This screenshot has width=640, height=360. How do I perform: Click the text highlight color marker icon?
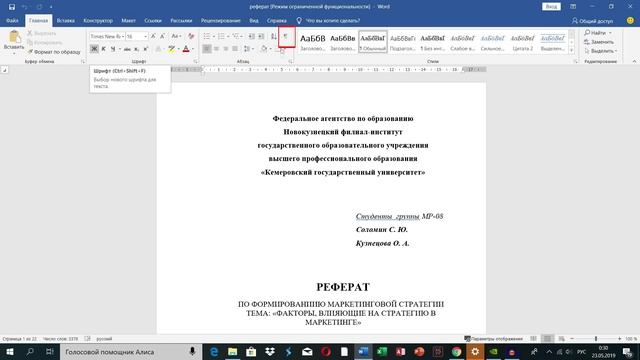click(171, 49)
